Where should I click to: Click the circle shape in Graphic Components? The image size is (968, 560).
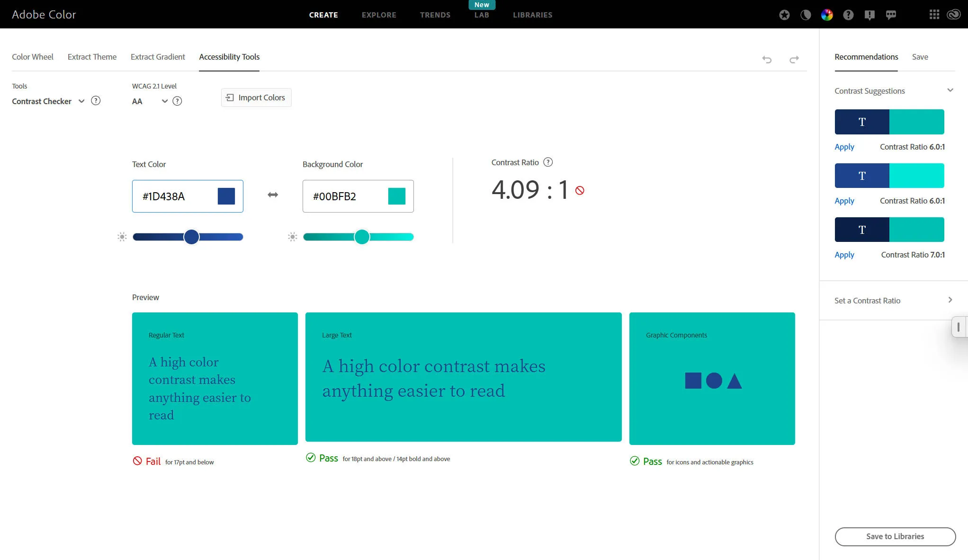[x=714, y=381]
